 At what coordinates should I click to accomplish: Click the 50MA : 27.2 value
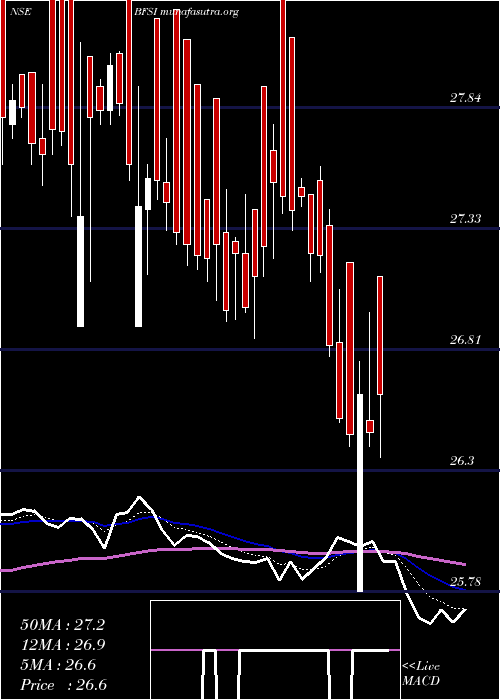pyautogui.click(x=62, y=625)
